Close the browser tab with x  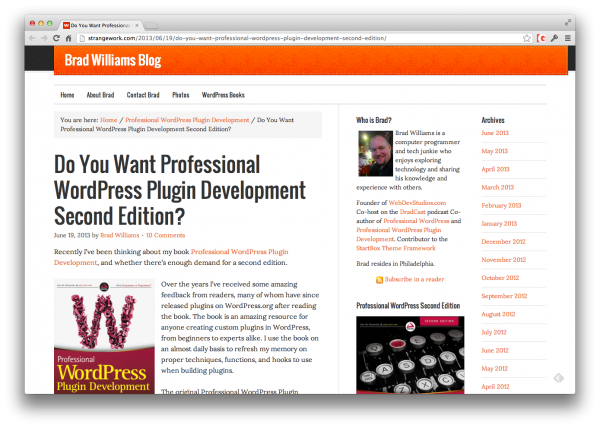pos(137,26)
